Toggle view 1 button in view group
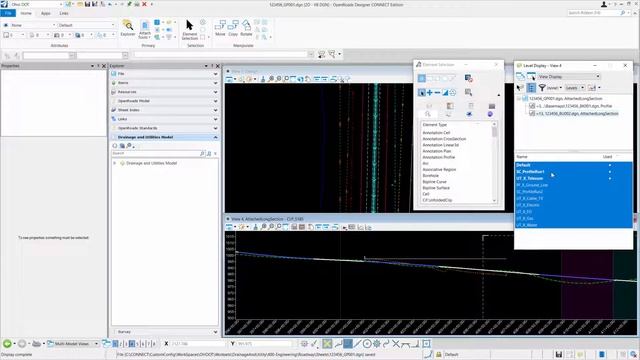 [116, 344]
